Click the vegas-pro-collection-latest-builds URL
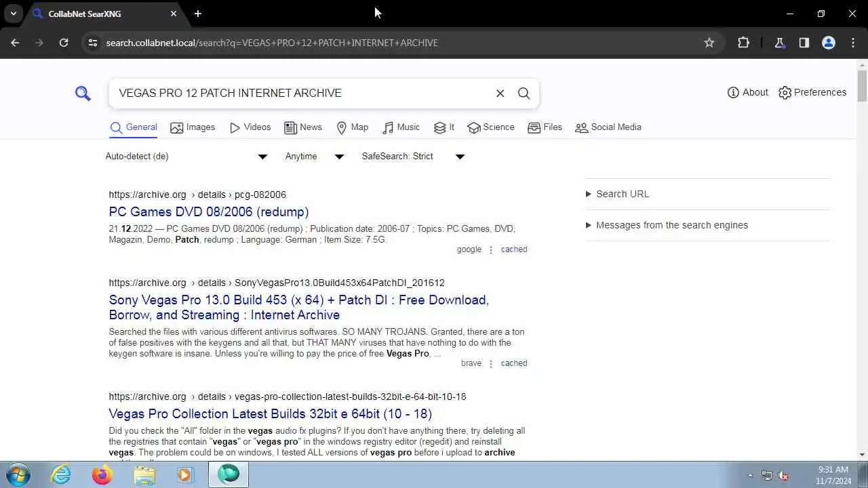The width and height of the screenshot is (868, 488). pos(288,396)
